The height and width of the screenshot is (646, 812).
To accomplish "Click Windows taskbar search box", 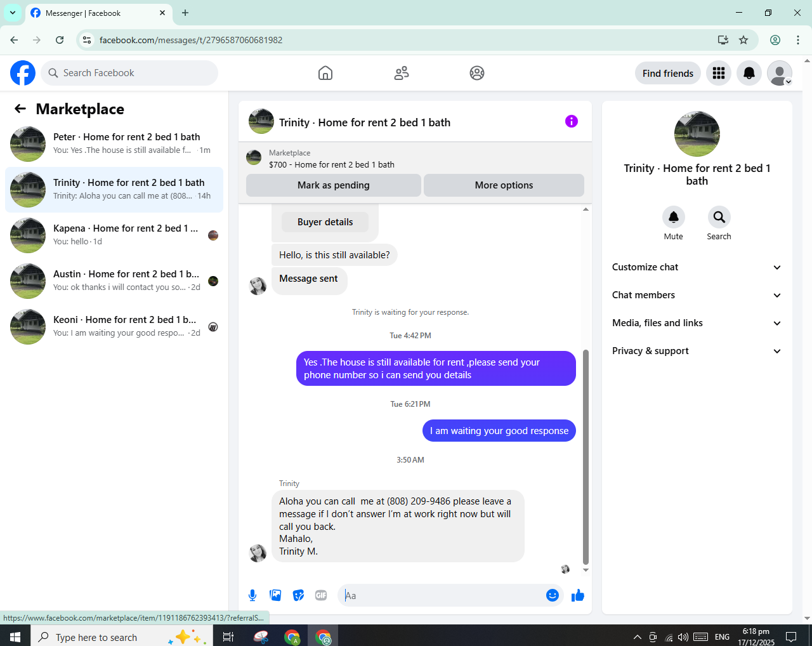I will (121, 636).
